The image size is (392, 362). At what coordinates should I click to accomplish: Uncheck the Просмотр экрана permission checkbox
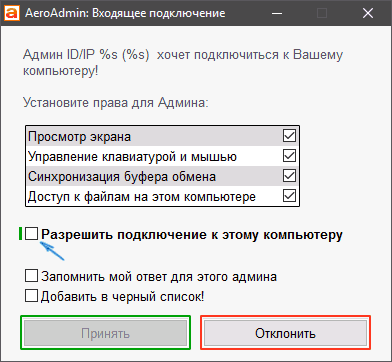(289, 136)
